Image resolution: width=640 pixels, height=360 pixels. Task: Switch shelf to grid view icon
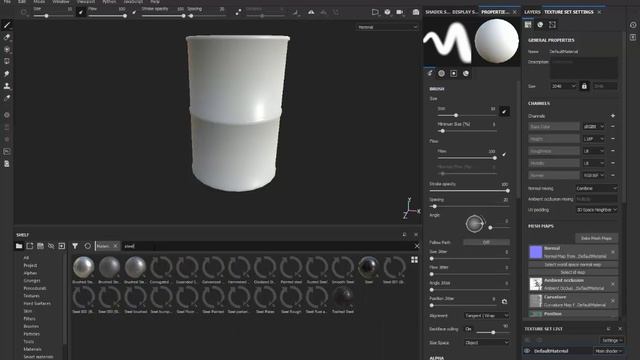tap(414, 260)
